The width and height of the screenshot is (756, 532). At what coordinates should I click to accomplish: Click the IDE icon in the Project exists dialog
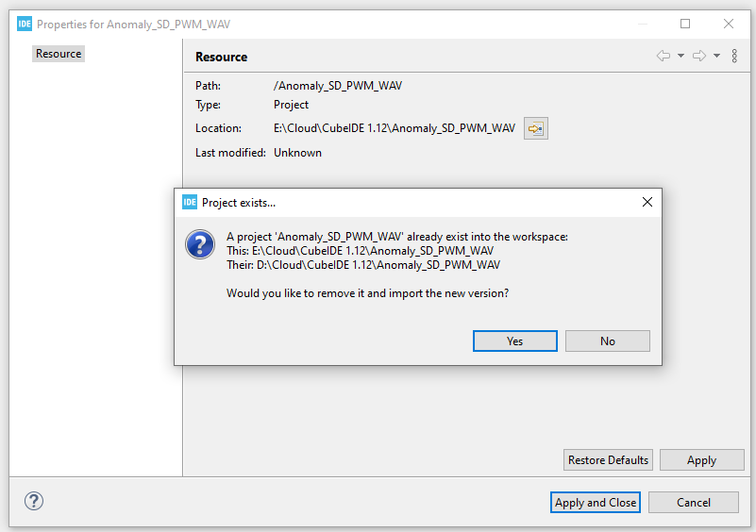(x=190, y=202)
